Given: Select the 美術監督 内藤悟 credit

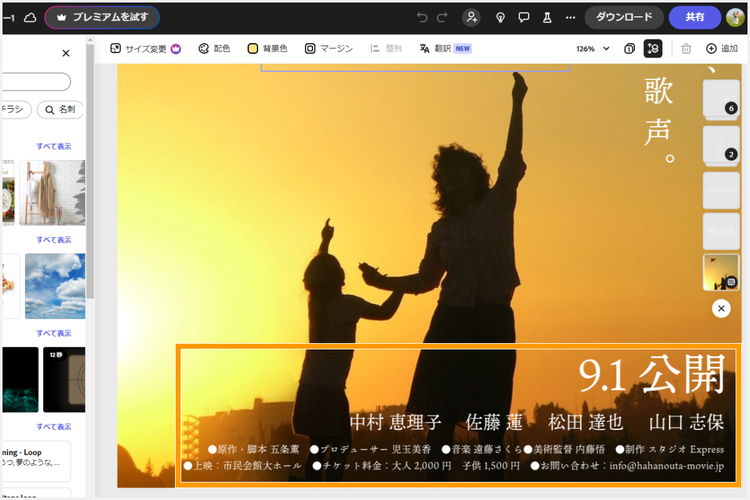Looking at the screenshot, I should tap(564, 449).
